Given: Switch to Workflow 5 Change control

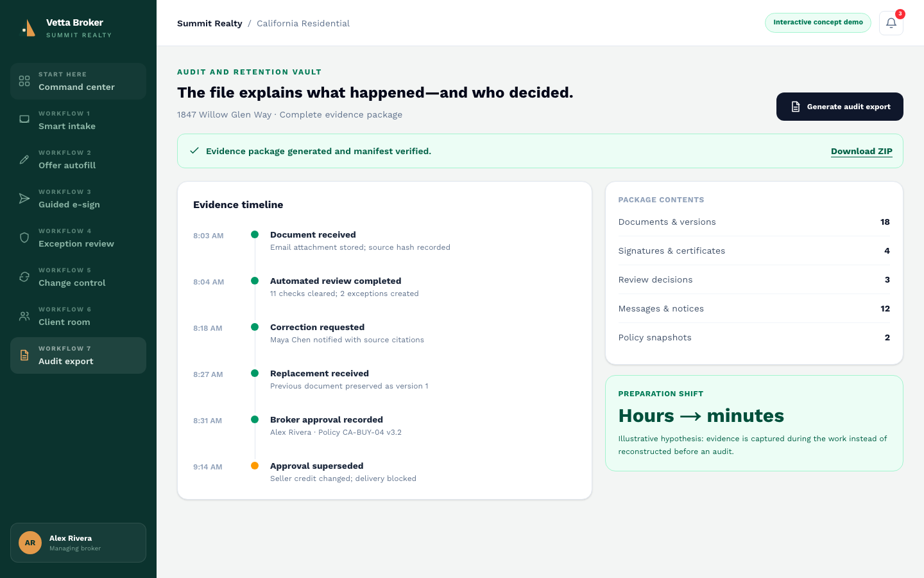Looking at the screenshot, I should pyautogui.click(x=78, y=277).
